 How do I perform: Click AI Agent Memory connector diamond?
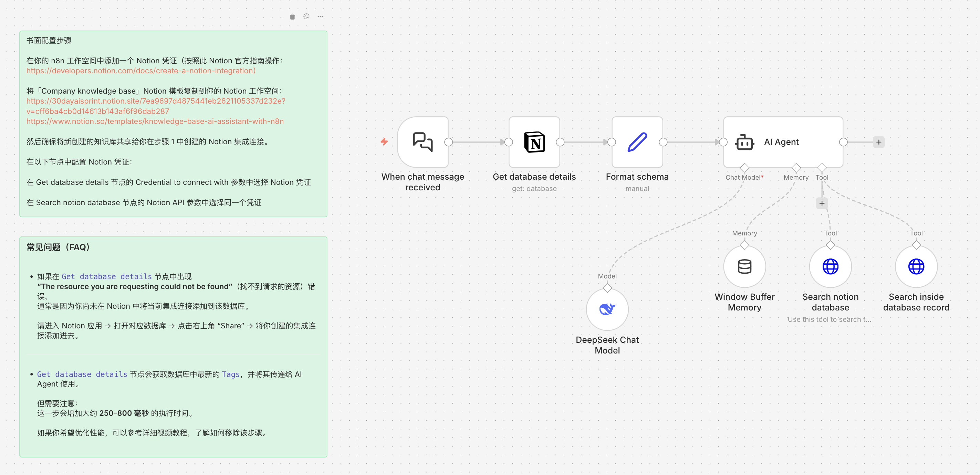pos(796,168)
